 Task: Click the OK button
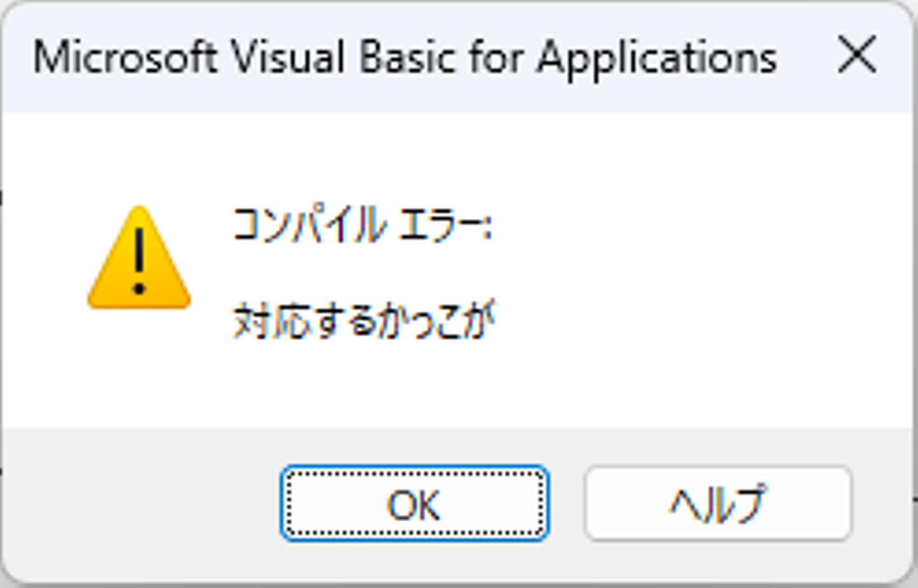tap(414, 504)
